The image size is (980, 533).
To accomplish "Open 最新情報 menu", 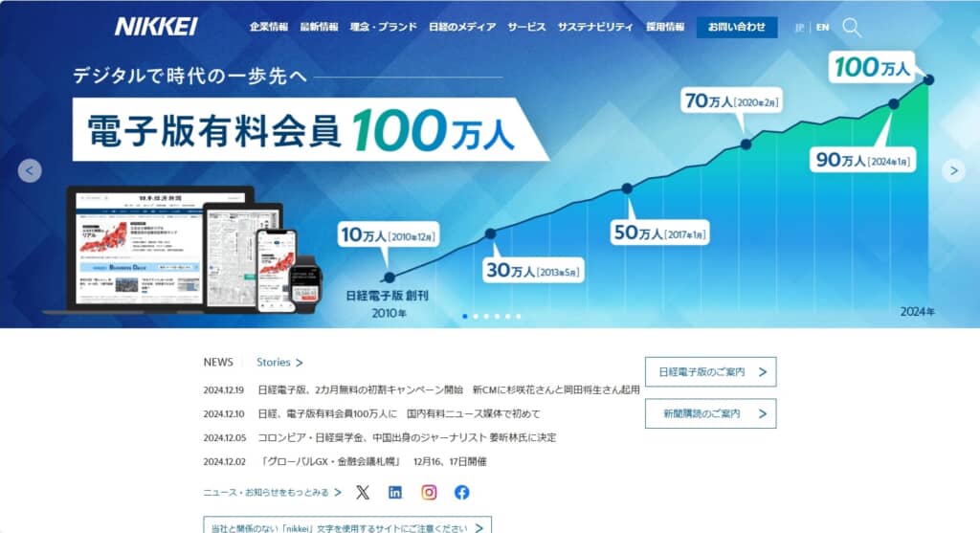I will click(319, 27).
